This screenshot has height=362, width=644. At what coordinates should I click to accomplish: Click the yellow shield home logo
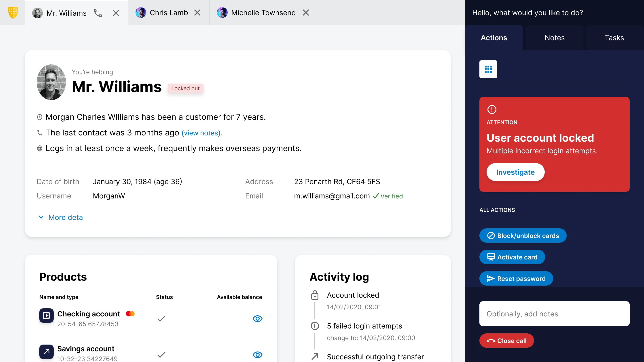pyautogui.click(x=13, y=13)
